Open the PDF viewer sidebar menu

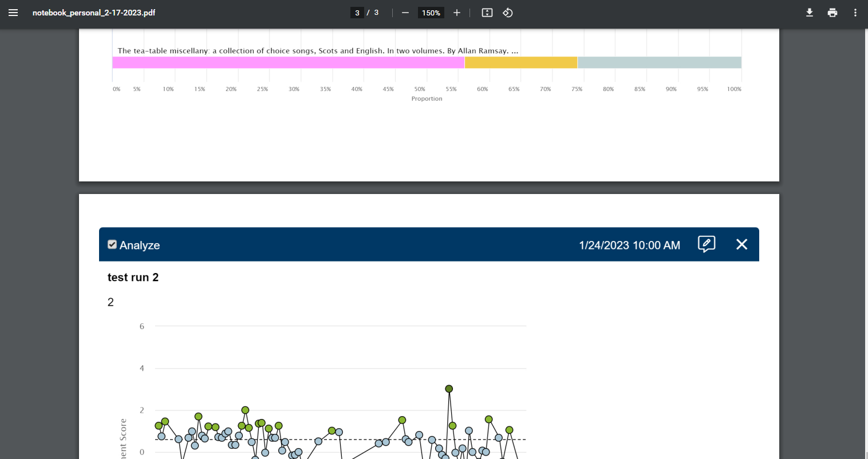point(13,13)
